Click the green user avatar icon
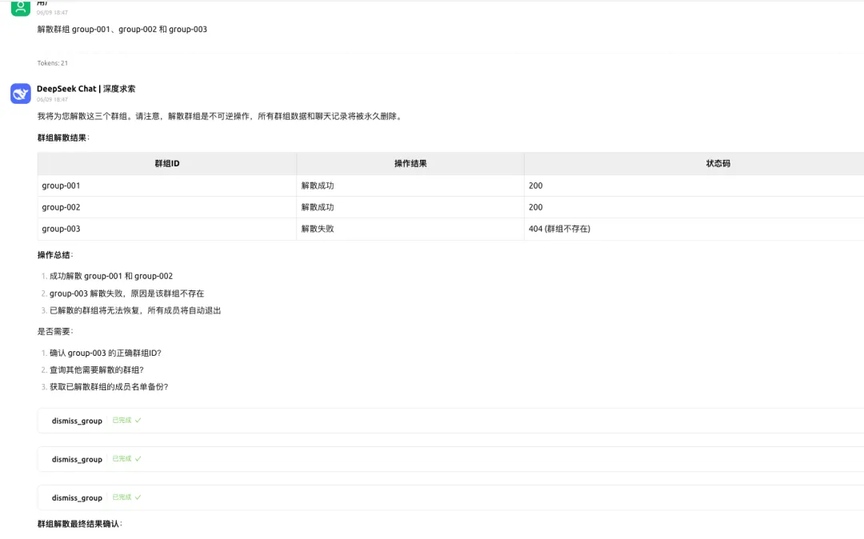The image size is (864, 539). (20, 8)
